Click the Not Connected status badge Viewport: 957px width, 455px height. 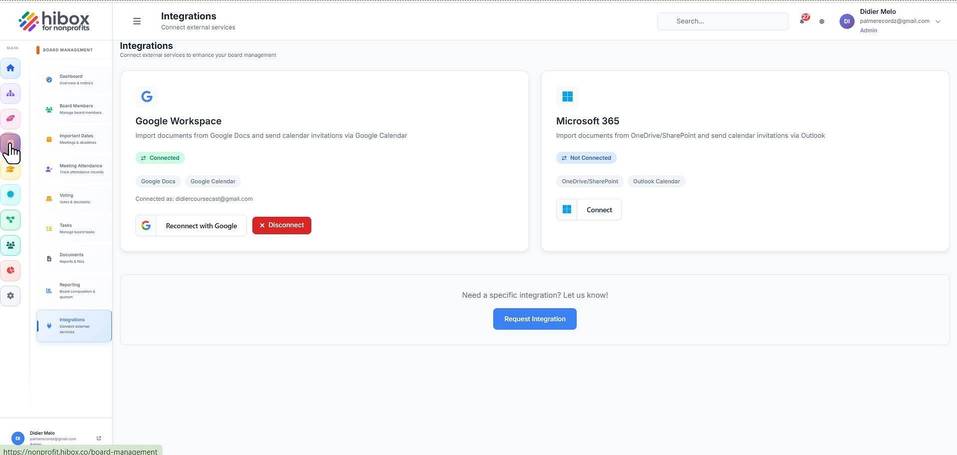(x=586, y=158)
